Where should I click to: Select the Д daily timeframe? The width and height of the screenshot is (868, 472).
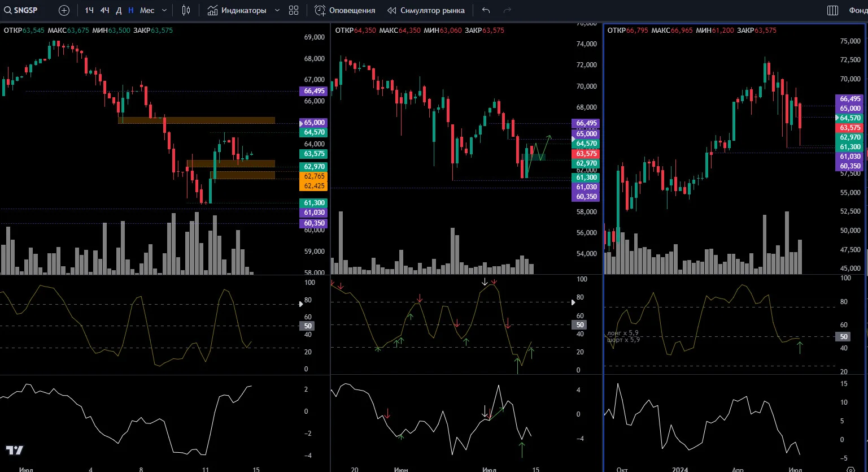(x=119, y=10)
